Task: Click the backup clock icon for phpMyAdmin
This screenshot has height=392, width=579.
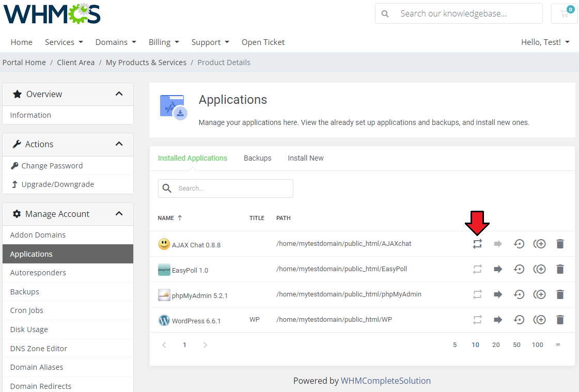Action: 519,294
